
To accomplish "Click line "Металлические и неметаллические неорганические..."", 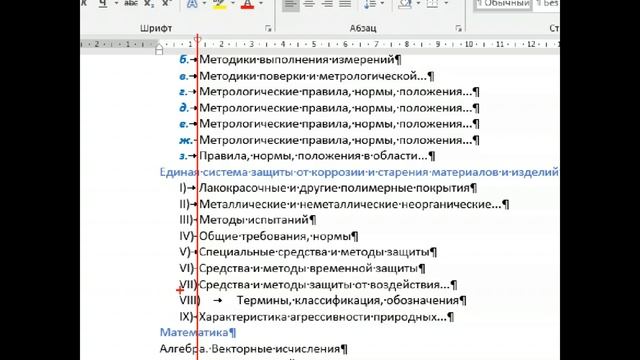I will 350,204.
